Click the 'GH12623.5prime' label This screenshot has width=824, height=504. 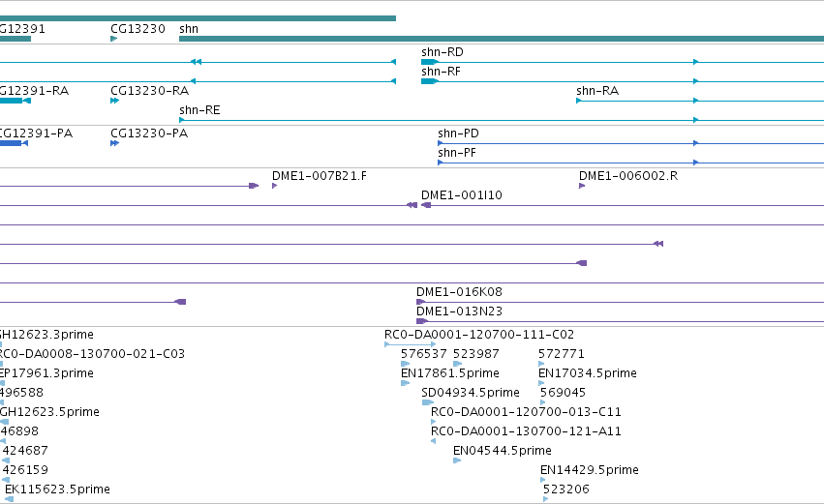point(49,411)
